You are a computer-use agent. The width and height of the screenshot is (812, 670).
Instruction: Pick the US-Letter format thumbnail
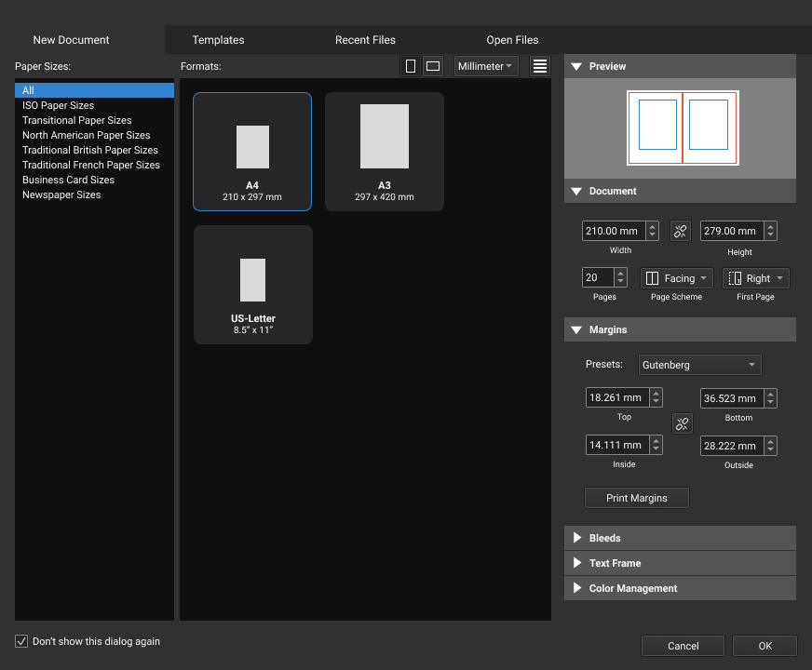click(x=252, y=285)
